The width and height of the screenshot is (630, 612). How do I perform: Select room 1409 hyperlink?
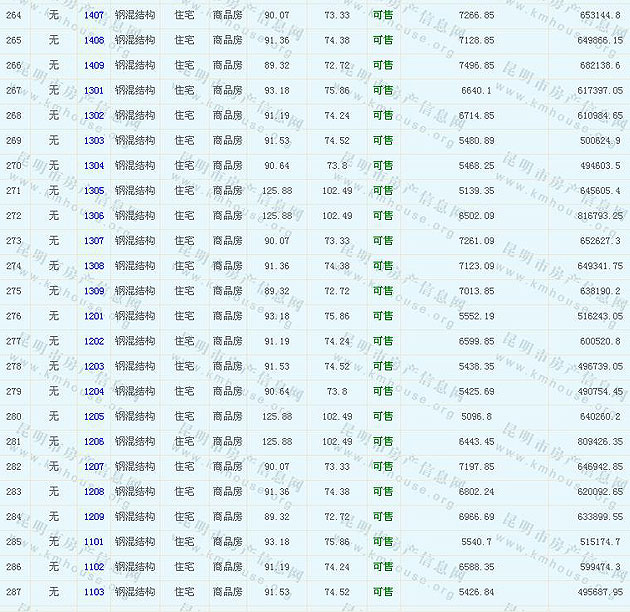(94, 65)
